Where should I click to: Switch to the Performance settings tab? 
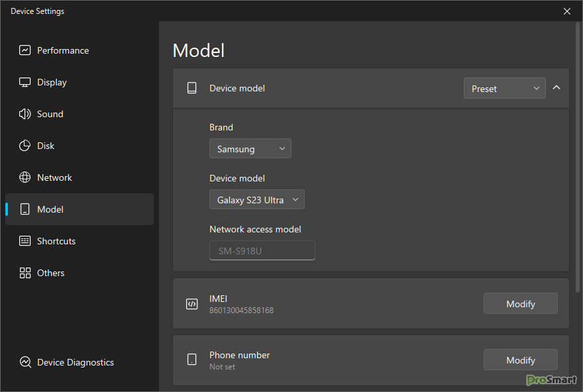pos(63,50)
